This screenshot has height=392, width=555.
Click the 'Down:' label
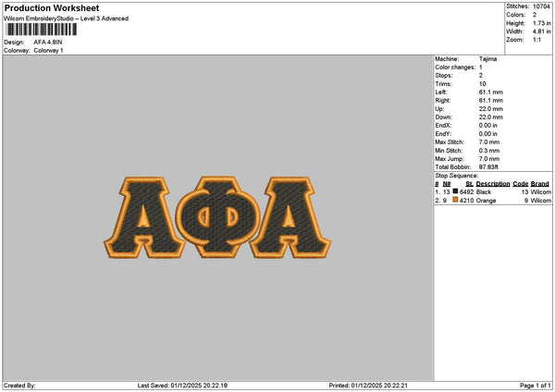[x=443, y=117]
